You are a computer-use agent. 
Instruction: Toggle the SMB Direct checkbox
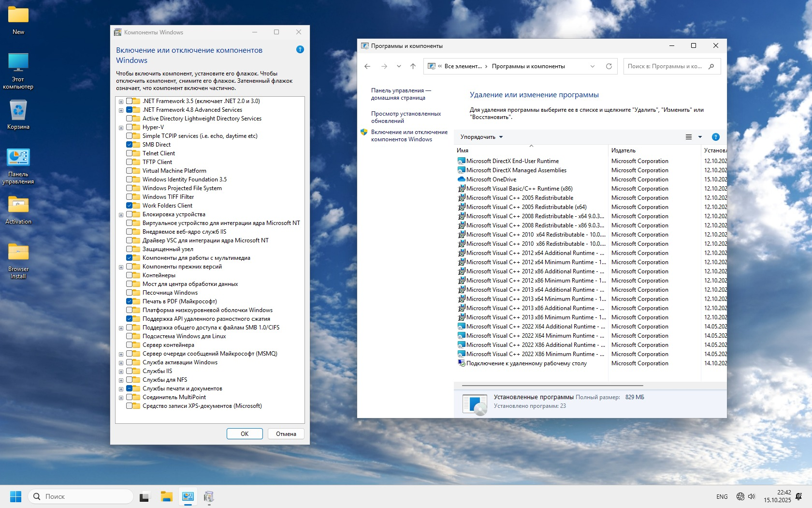click(x=130, y=145)
